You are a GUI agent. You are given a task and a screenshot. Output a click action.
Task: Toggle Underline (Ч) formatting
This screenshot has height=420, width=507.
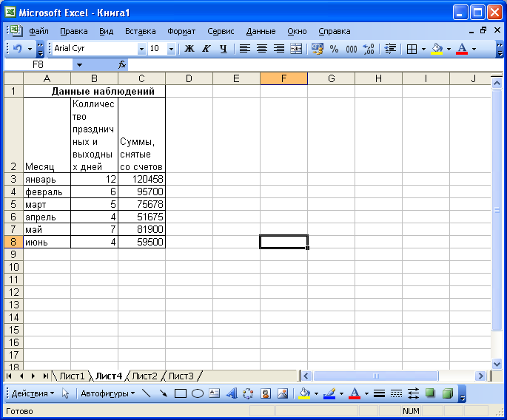223,49
